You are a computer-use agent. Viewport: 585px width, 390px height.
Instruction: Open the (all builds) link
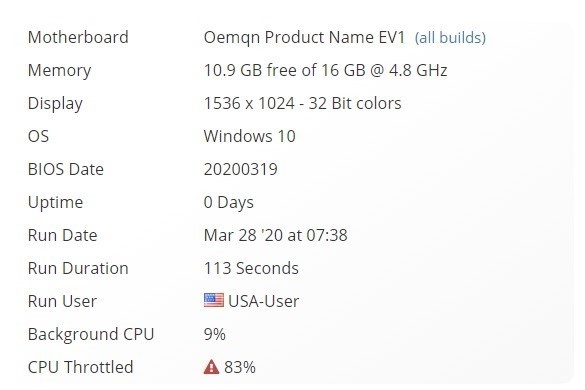(450, 38)
